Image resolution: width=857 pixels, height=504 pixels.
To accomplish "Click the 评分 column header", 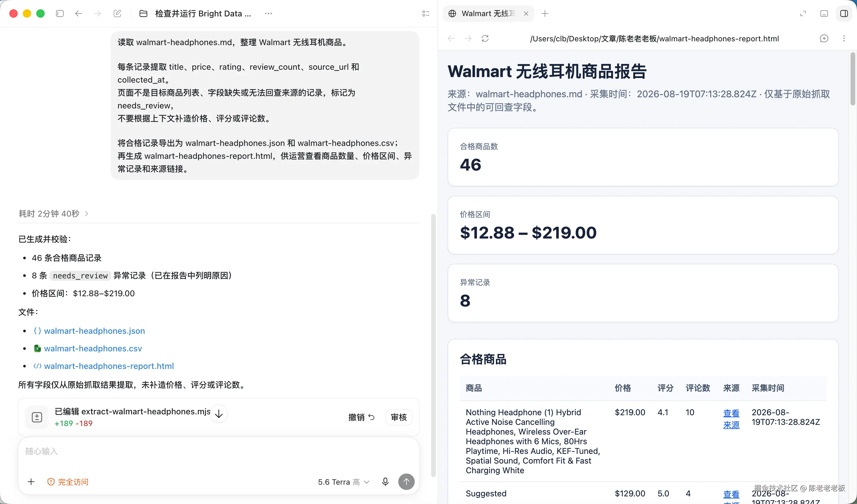I will [x=665, y=388].
